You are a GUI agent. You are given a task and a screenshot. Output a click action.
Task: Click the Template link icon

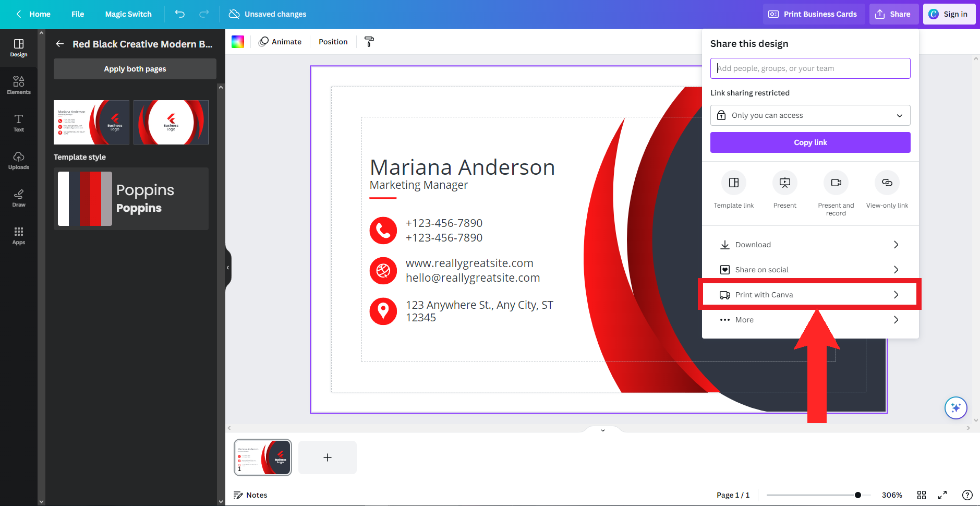click(x=733, y=183)
